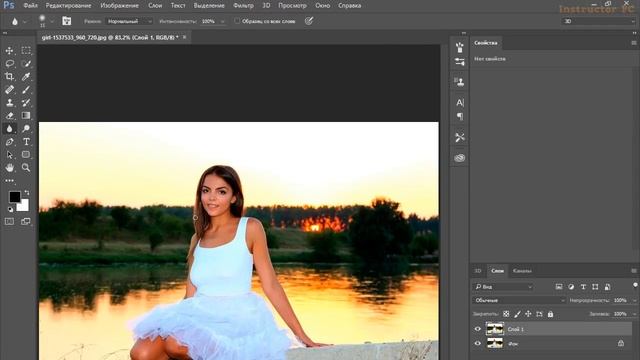Open the layer fill slider dropdown
The image size is (640, 360).
(x=634, y=314)
